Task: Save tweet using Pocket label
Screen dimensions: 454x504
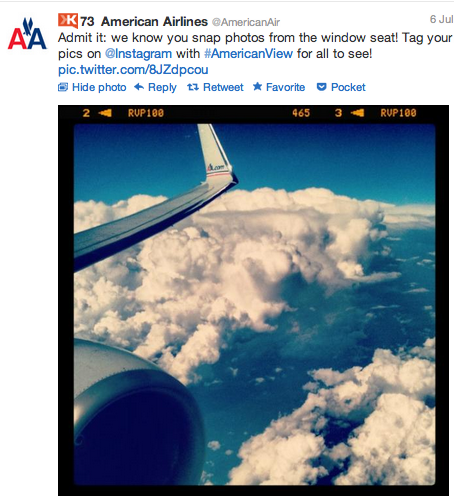Action: click(348, 87)
